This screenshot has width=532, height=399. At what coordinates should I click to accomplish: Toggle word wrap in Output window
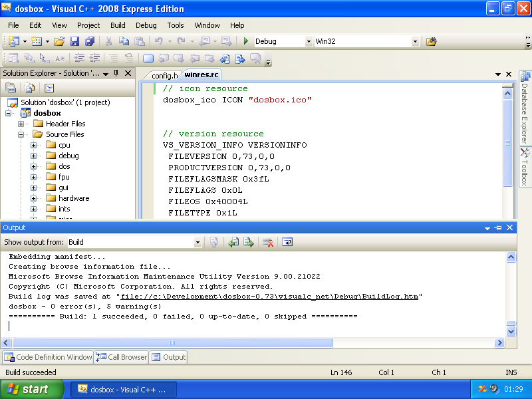(x=287, y=242)
